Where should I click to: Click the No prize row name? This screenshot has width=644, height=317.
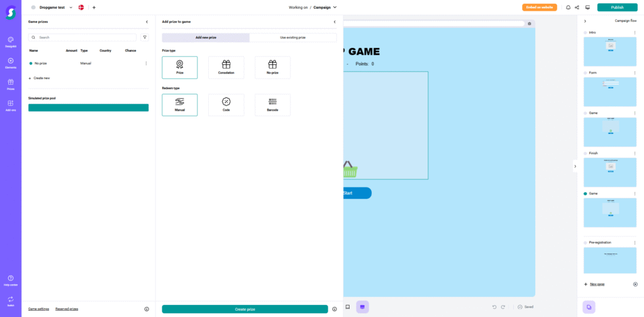coord(41,64)
